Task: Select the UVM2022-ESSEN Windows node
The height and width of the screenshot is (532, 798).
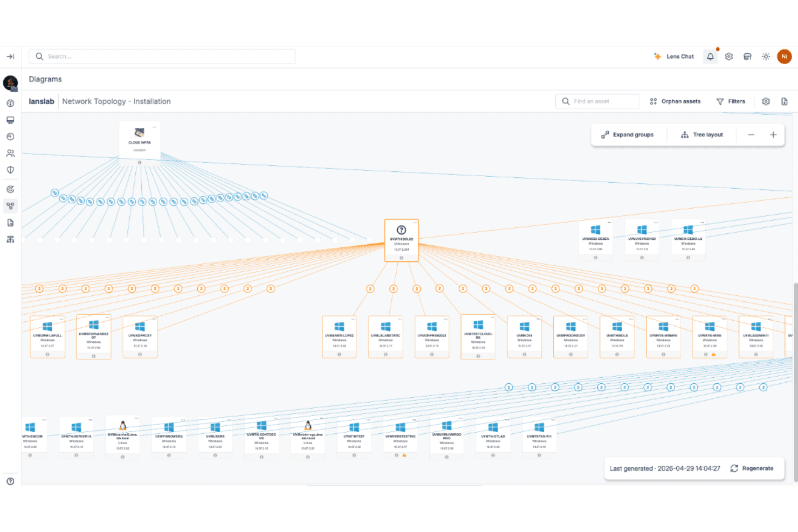Action: coord(596,240)
